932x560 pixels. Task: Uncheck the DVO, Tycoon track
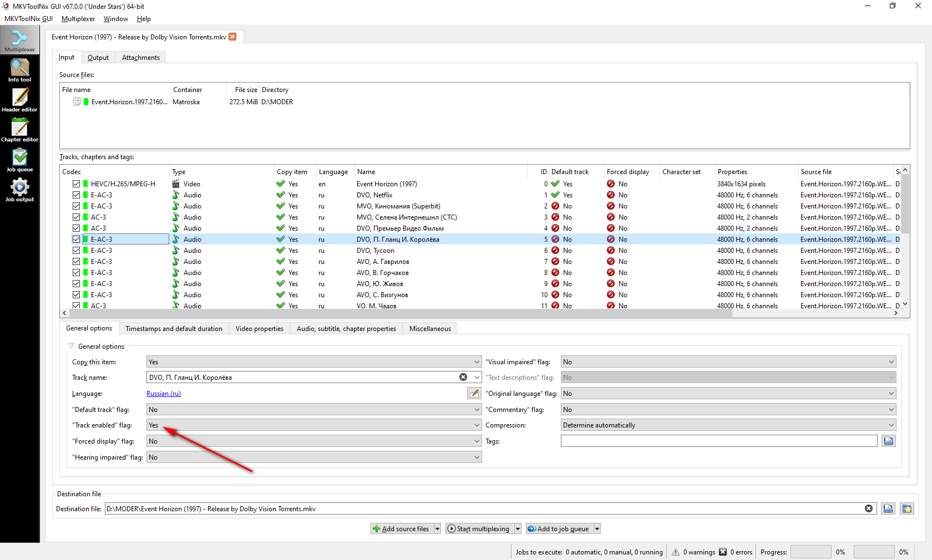(x=76, y=250)
